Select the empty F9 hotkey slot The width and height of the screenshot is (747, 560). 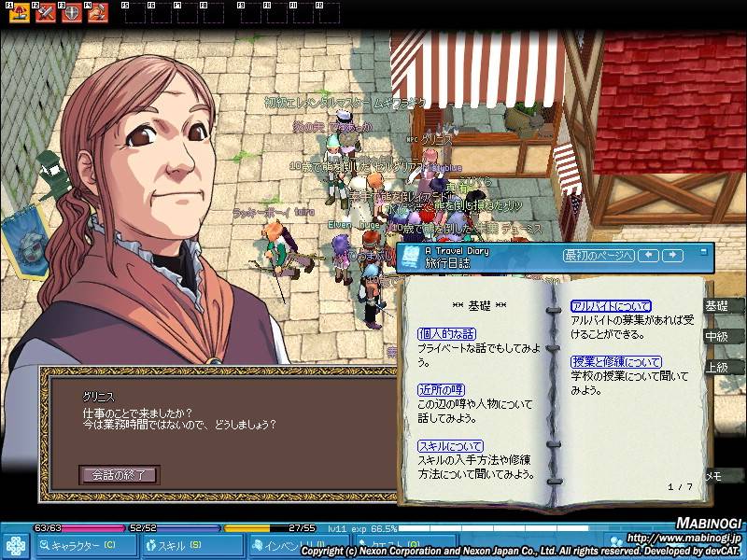click(250, 13)
